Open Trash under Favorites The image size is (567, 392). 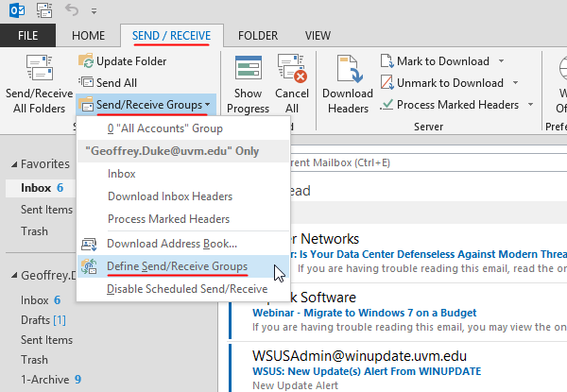(34, 231)
